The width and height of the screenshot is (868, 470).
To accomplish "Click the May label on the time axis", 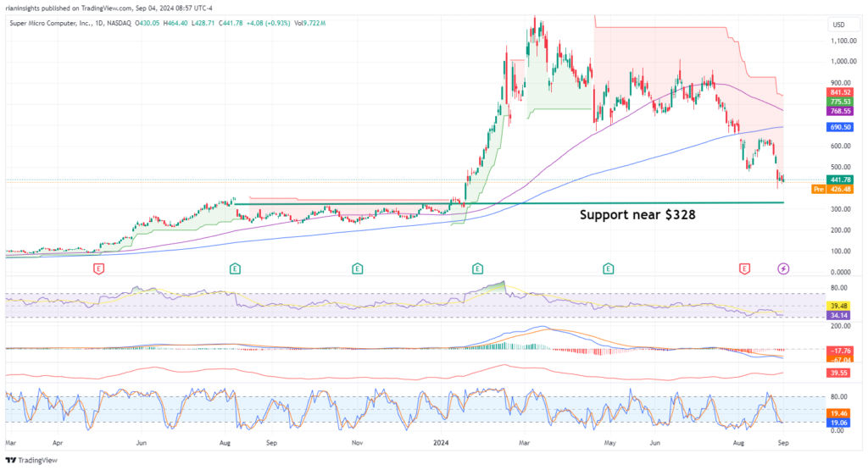I will coord(610,443).
